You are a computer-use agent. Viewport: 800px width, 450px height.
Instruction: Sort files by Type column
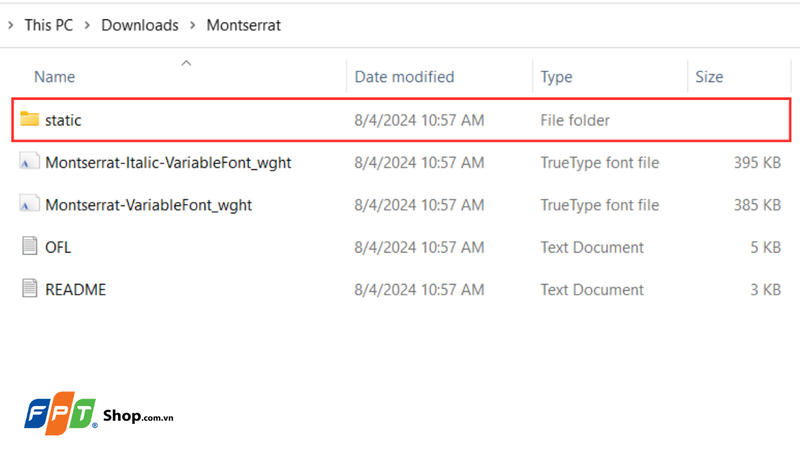coord(556,77)
